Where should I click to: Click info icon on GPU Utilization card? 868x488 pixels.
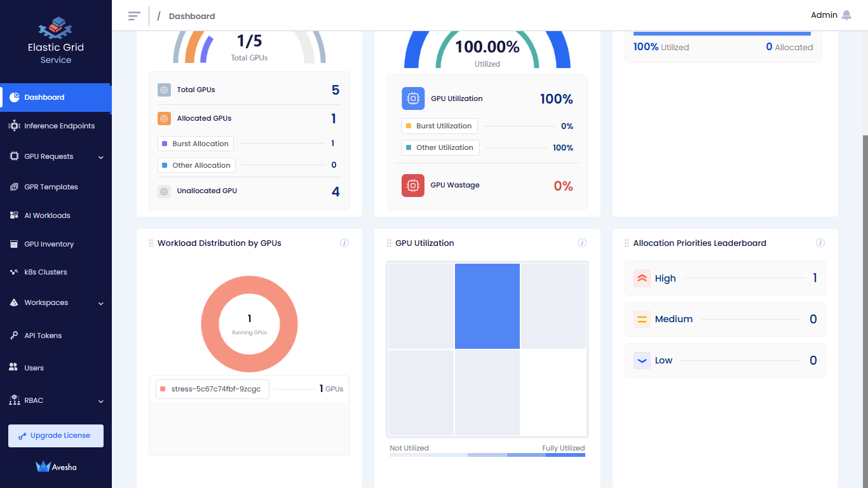coord(582,243)
